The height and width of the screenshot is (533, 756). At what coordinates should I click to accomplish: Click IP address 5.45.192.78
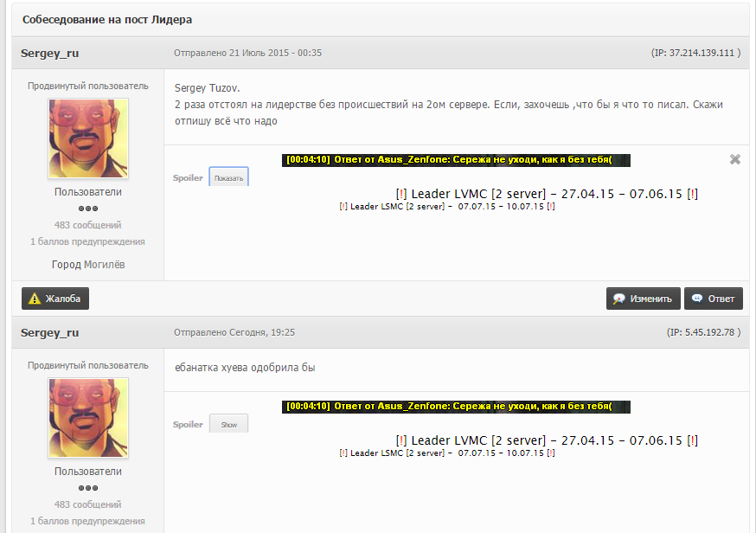point(709,332)
